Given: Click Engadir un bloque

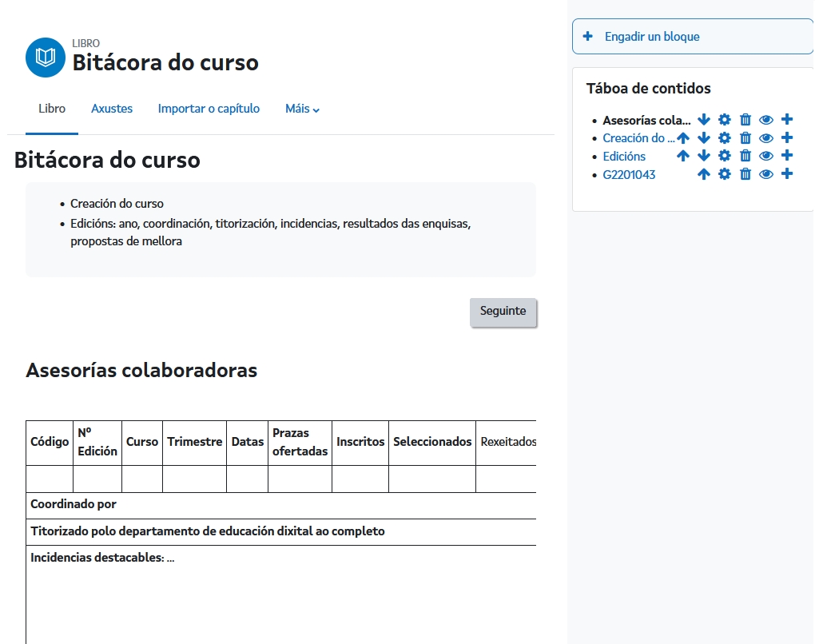Looking at the screenshot, I should point(651,37).
